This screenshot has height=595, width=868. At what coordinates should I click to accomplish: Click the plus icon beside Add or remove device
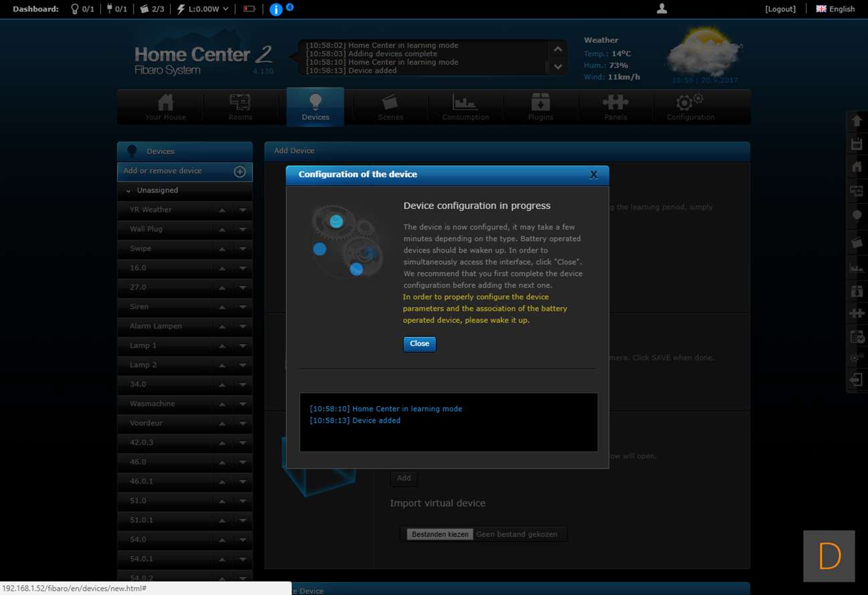coord(240,172)
